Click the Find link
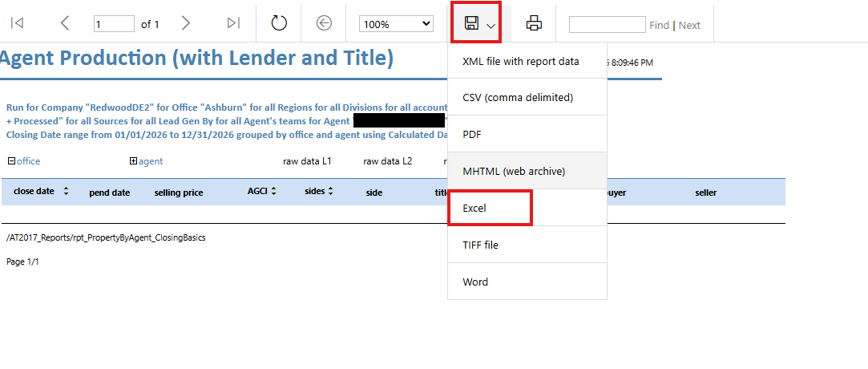Viewport: 868px width, 369px height. click(x=660, y=25)
